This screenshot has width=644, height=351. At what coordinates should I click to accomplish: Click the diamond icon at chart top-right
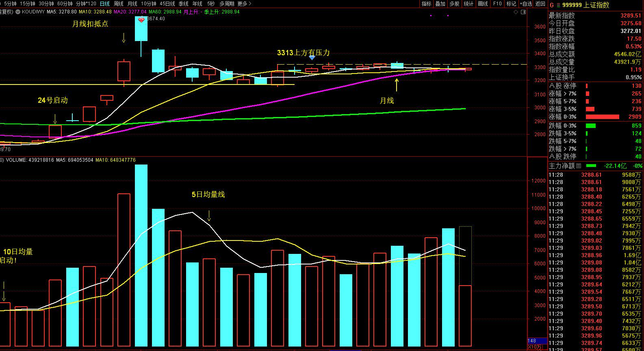click(x=516, y=12)
